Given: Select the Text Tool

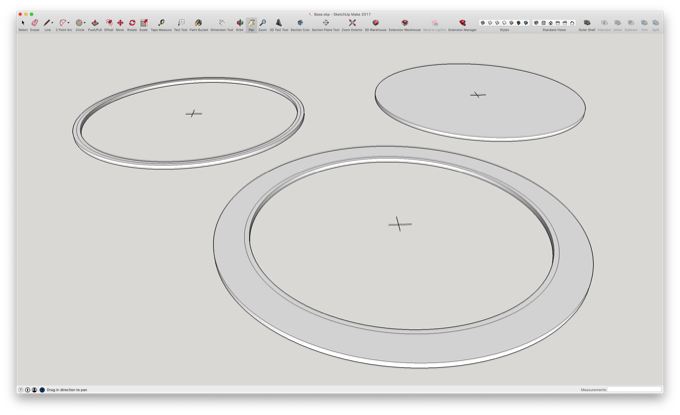Looking at the screenshot, I should coord(181,23).
